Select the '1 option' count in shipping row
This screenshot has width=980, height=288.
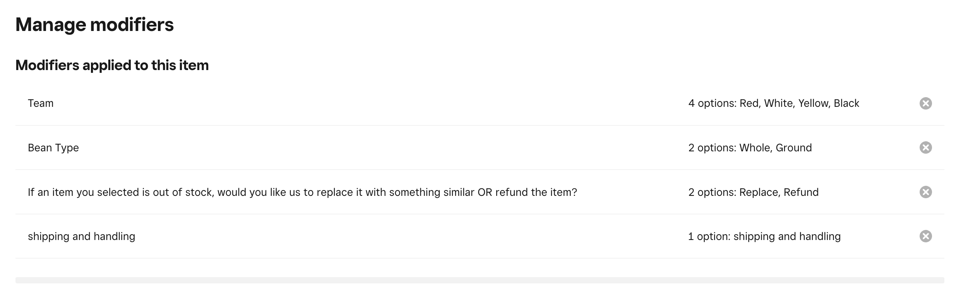click(709, 237)
